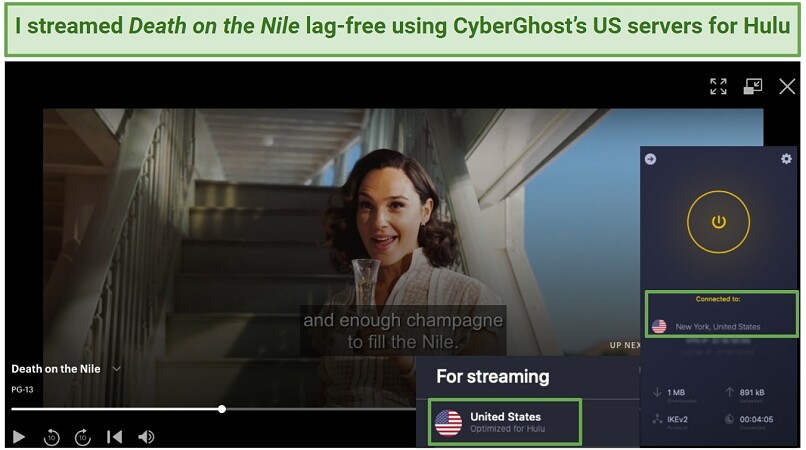Image resolution: width=806 pixels, height=450 pixels.
Task: Expand the Death on the Nile details chevron
Action: click(x=117, y=369)
